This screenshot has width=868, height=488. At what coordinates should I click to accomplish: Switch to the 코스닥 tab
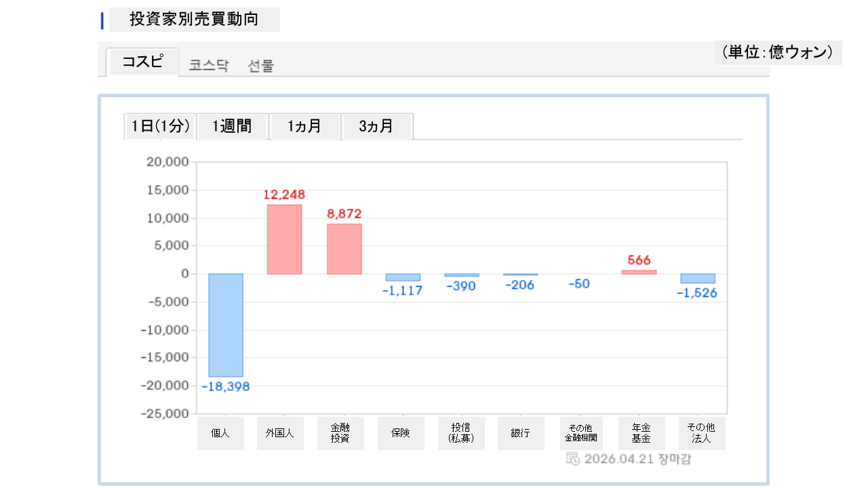click(x=209, y=66)
